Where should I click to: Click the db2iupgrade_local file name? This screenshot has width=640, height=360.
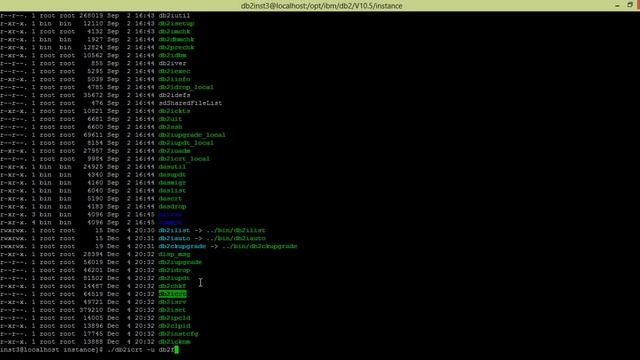(192, 135)
